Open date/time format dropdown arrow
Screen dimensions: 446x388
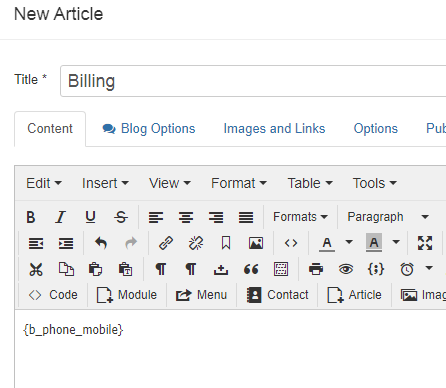[x=429, y=268]
